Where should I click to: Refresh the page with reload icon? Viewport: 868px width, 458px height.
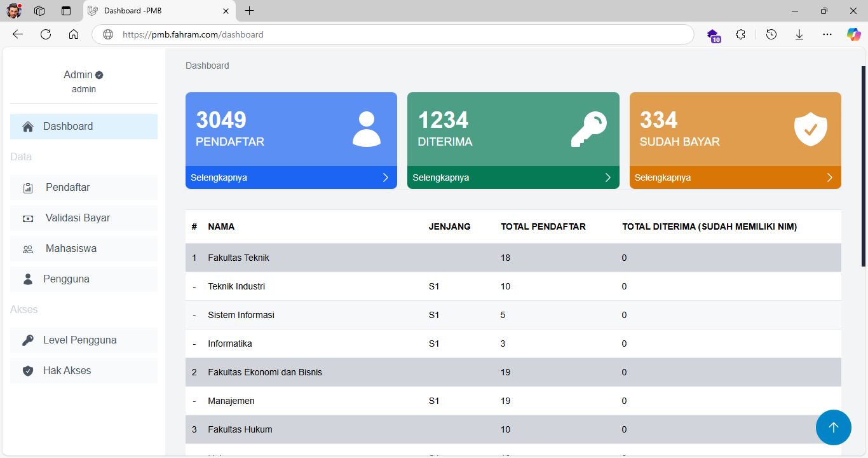(x=46, y=34)
